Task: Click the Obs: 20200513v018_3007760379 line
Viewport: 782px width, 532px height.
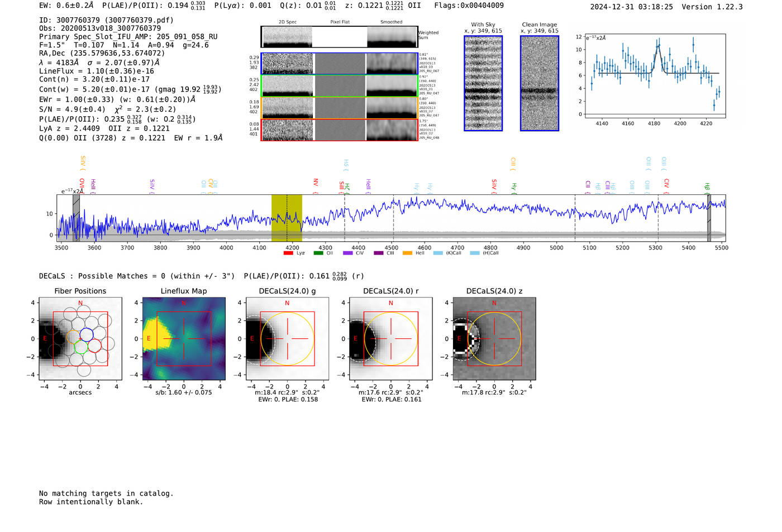Action: (100, 28)
